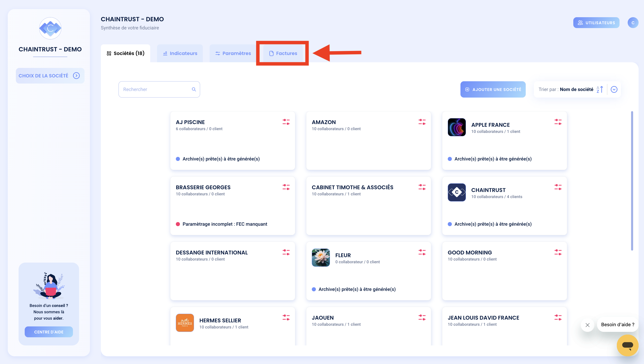Click Synthèse de votre fiduciaire subtitle
This screenshot has height=364, width=644.
(130, 28)
